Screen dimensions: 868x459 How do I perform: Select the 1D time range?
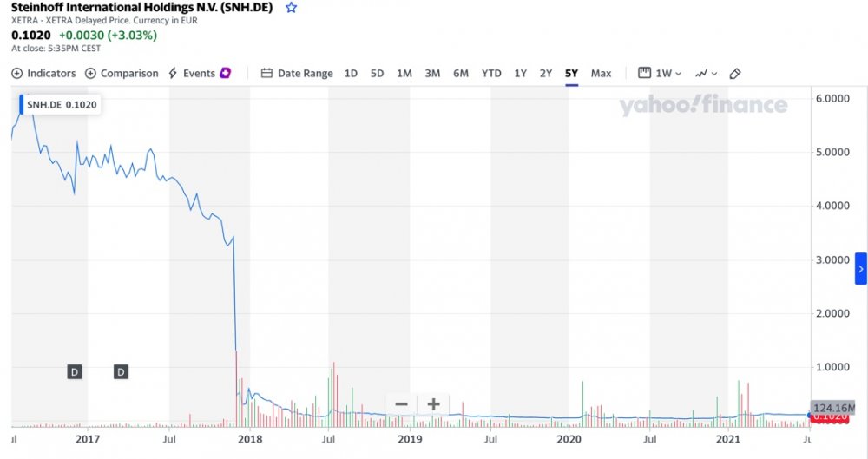[x=351, y=73]
